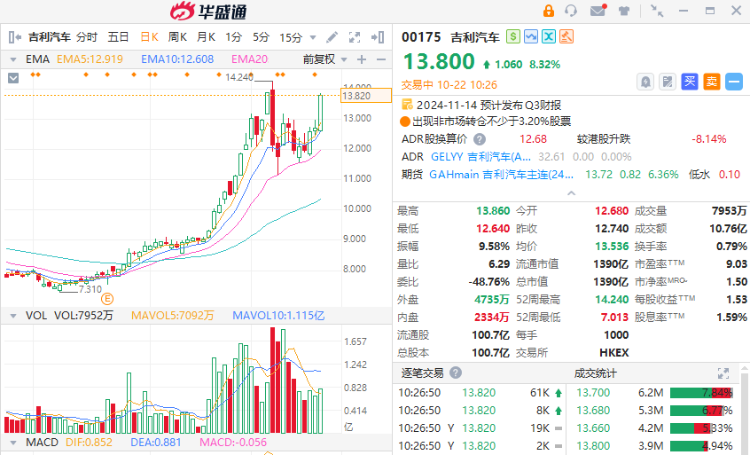Viewport: 750px width, 455px height.
Task: Select the 1分 one-minute chart tab
Action: pyautogui.click(x=233, y=37)
